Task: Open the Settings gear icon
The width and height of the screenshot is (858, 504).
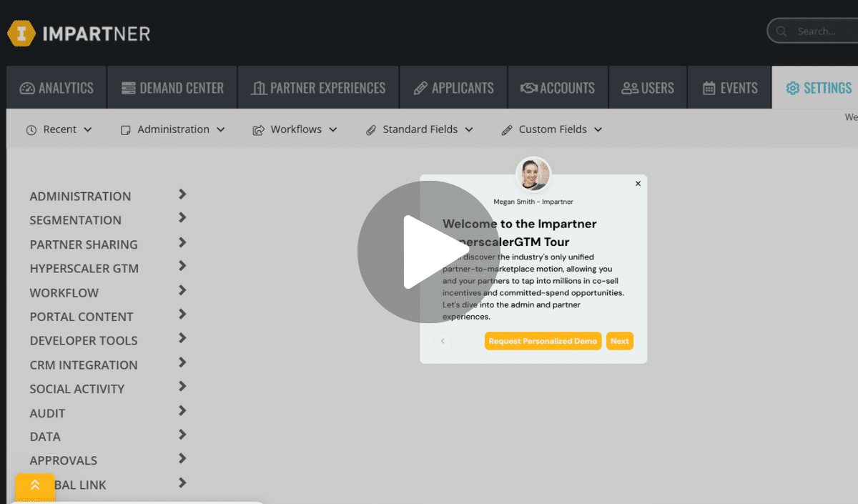Action: point(792,87)
